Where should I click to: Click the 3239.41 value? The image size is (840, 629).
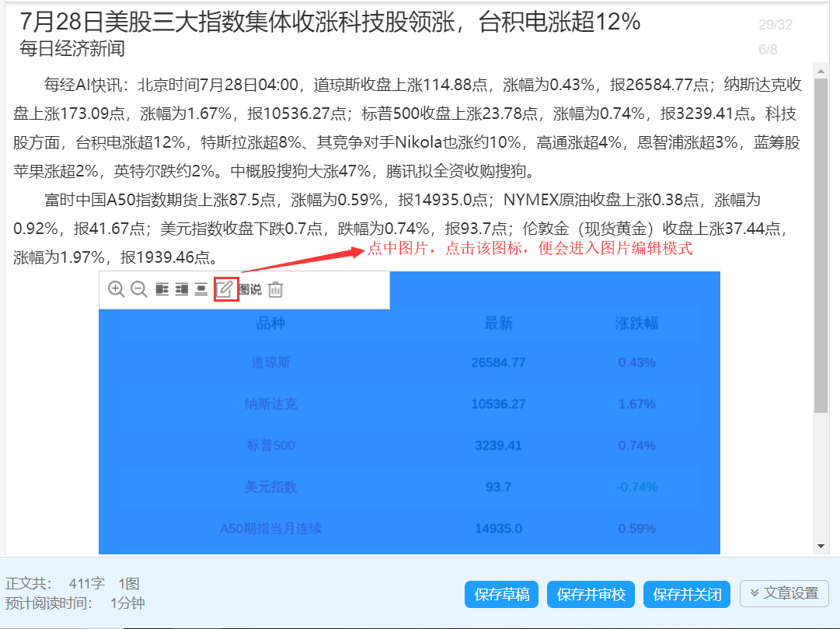click(498, 445)
